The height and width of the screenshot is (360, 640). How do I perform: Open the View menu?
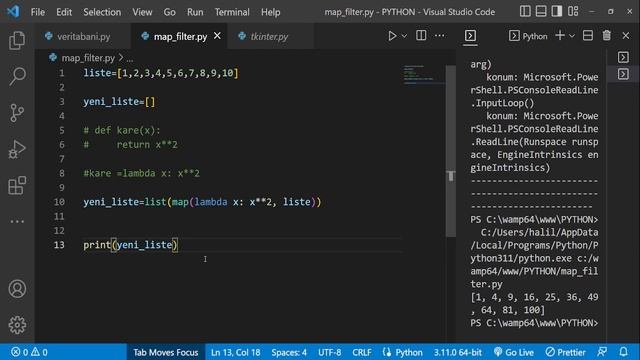(142, 12)
